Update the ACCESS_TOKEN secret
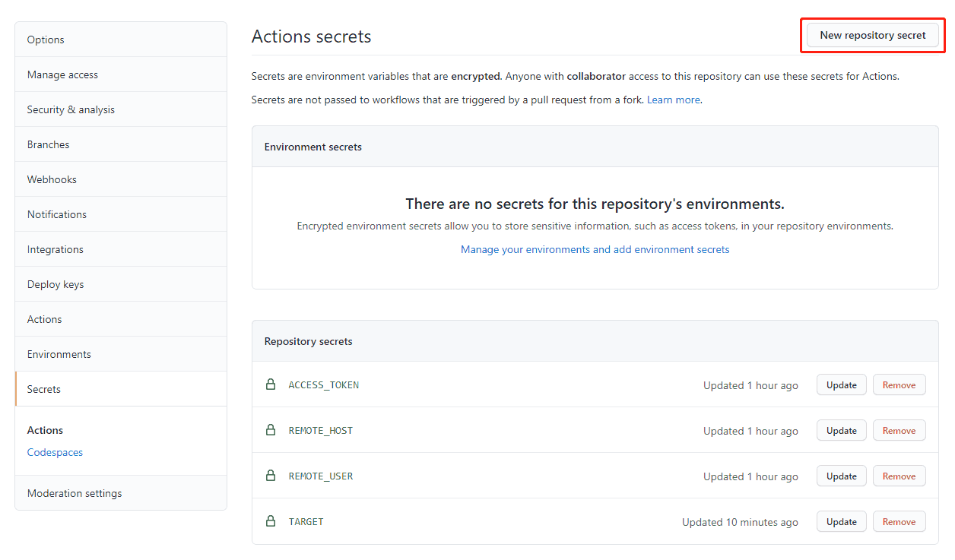This screenshot has width=955, height=560. 841,385
